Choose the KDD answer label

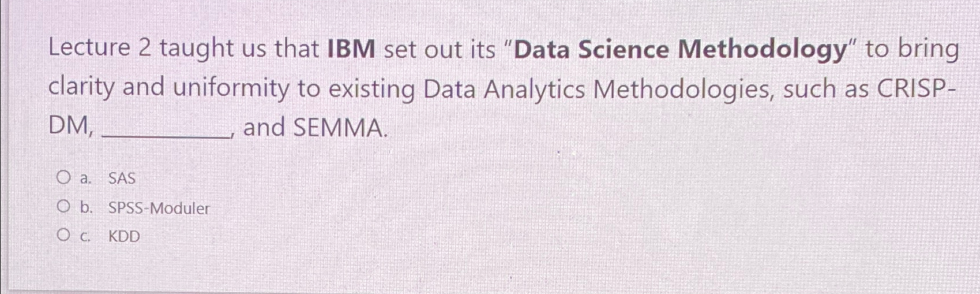coord(124,237)
